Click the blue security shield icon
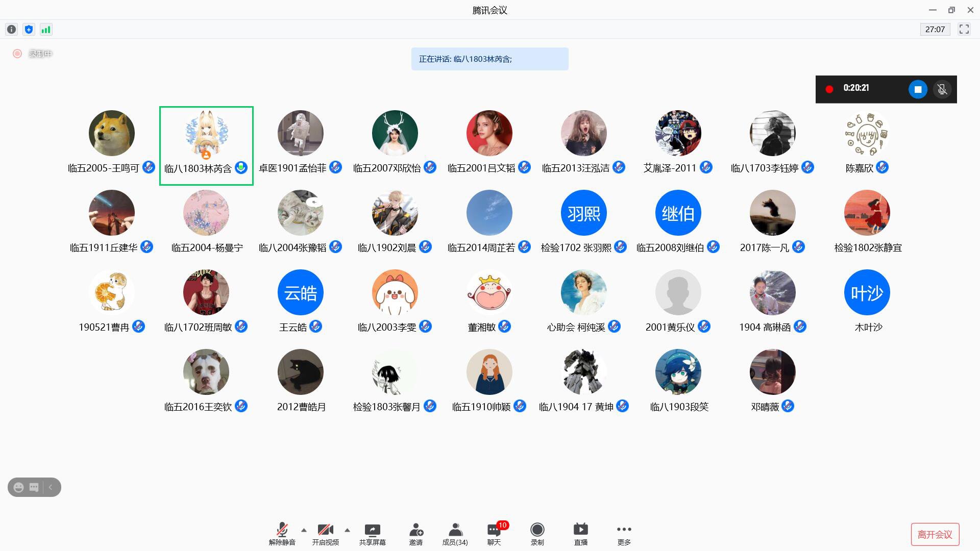 29,30
